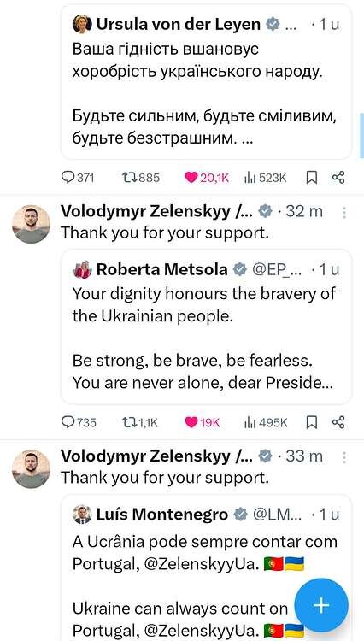Open Zelenskyy's avatar on the 32 m tweet
The height and width of the screenshot is (641, 364).
coord(31,224)
